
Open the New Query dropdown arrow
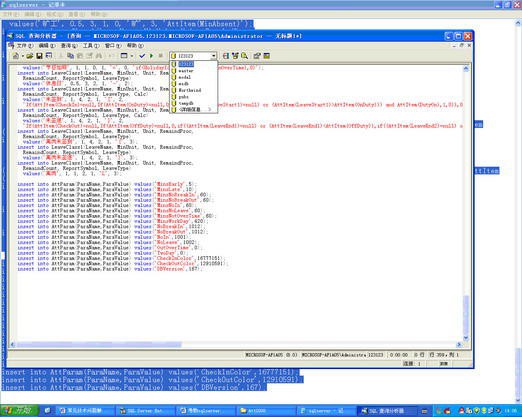(x=22, y=56)
